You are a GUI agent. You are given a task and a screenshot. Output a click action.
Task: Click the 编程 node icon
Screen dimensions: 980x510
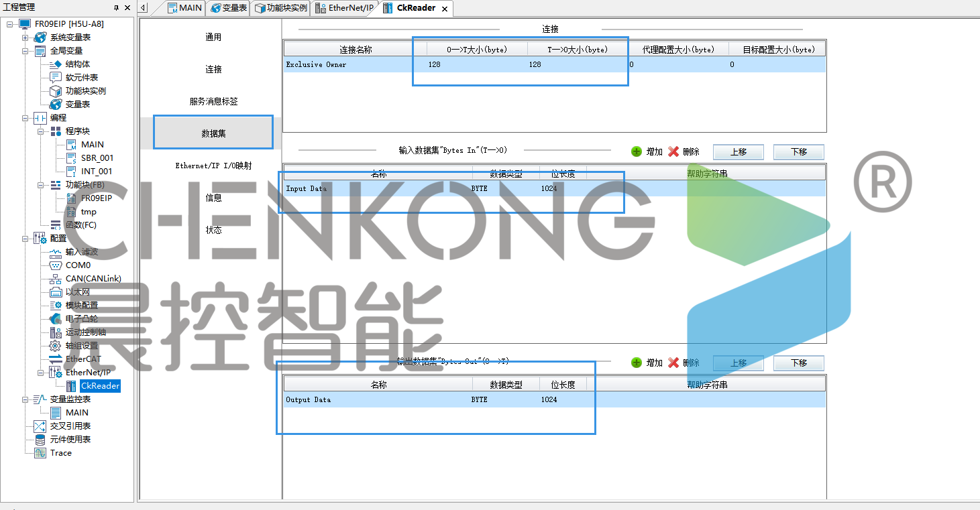pyautogui.click(x=40, y=118)
